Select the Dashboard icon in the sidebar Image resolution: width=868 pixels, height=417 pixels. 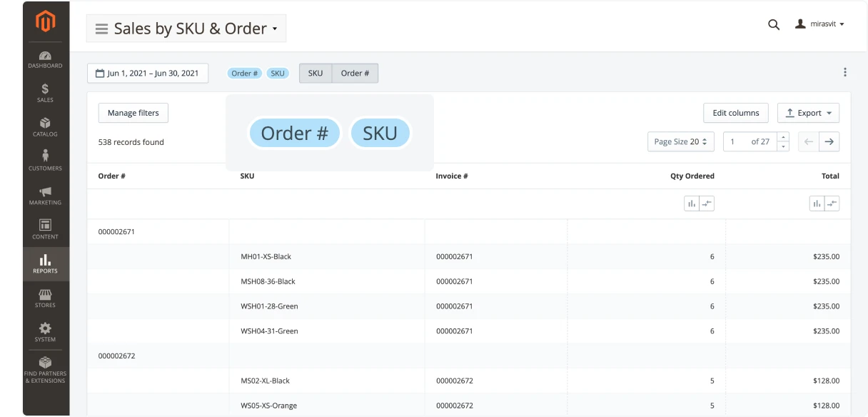click(46, 56)
